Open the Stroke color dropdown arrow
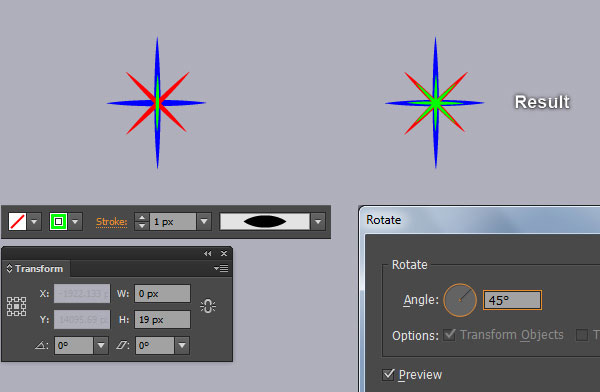Image resolution: width=600 pixels, height=392 pixels. [75, 222]
